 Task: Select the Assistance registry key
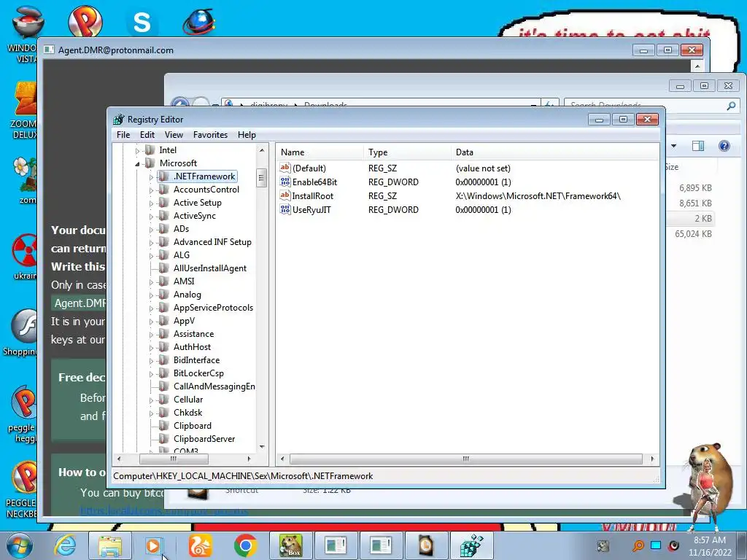coord(193,334)
